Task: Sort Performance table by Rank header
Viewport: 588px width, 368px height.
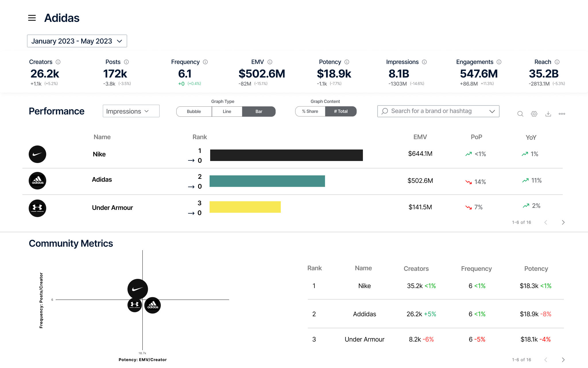Action: click(200, 137)
